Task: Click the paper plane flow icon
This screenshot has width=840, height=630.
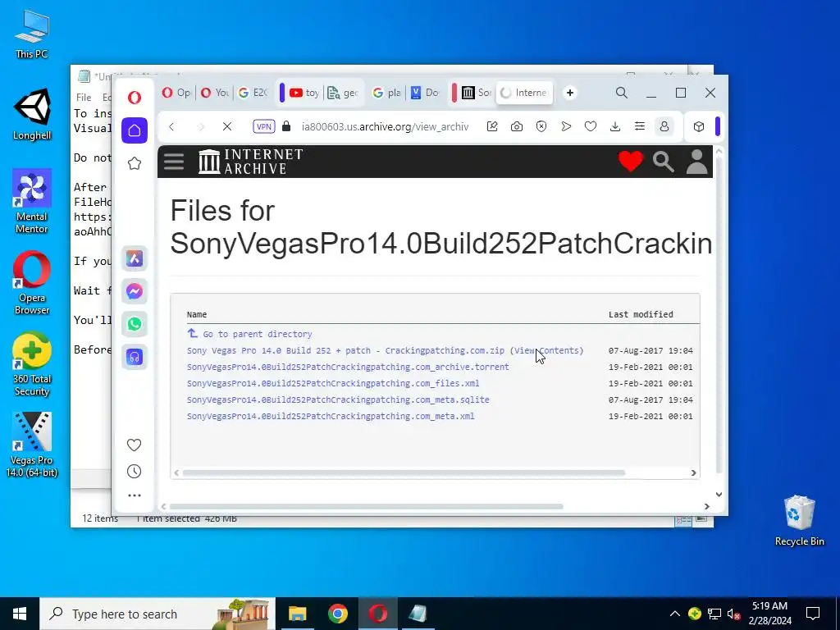Action: [x=566, y=126]
